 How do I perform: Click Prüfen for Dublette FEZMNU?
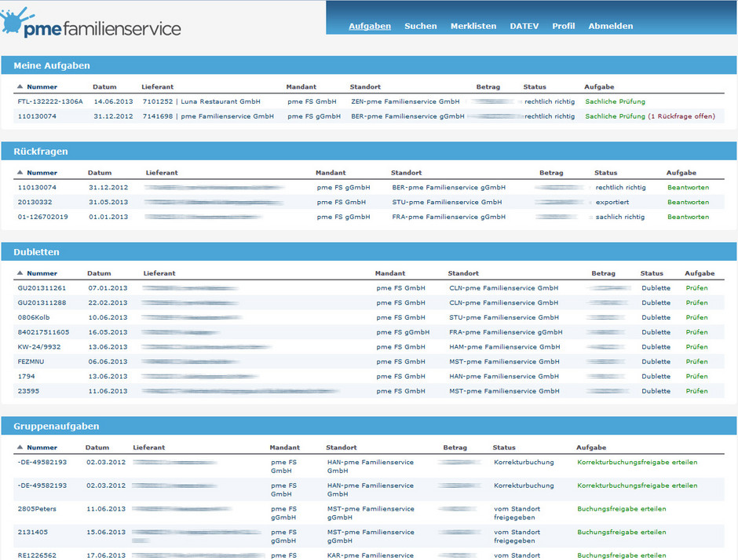pyautogui.click(x=696, y=362)
